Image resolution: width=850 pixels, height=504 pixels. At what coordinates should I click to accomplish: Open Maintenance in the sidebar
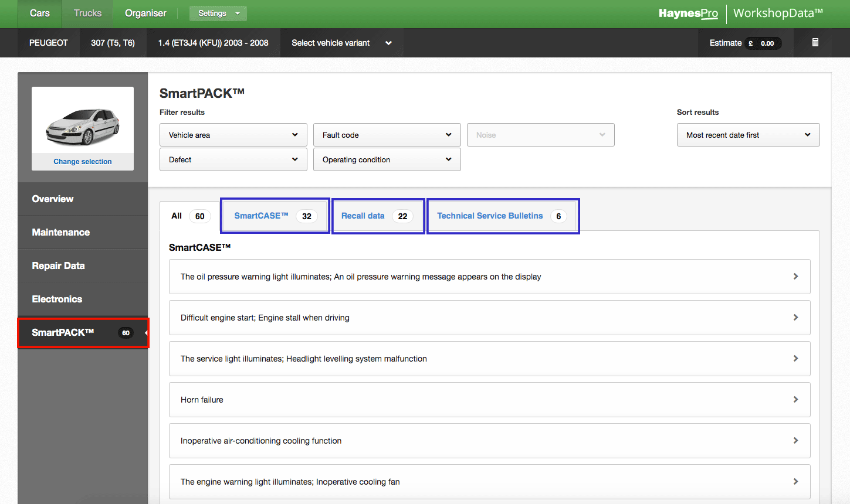(83, 233)
